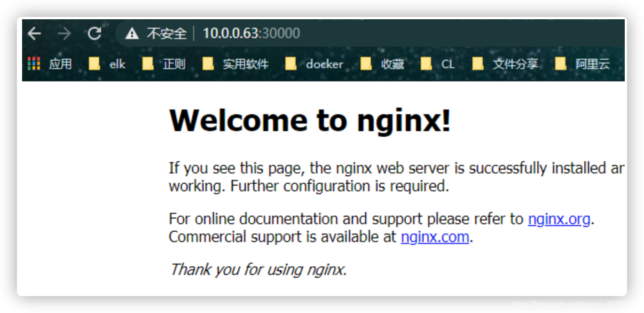Follow the nginx.org link

[x=559, y=219]
